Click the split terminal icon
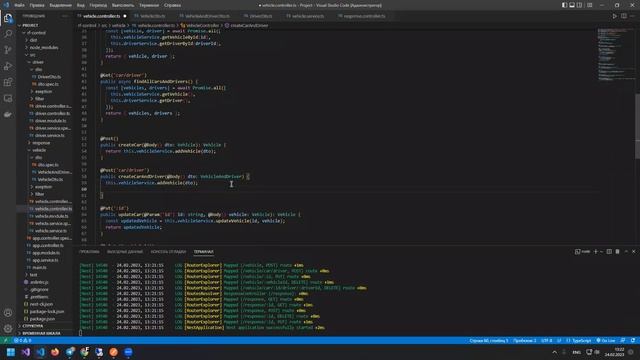The image size is (640, 360). click(x=609, y=251)
